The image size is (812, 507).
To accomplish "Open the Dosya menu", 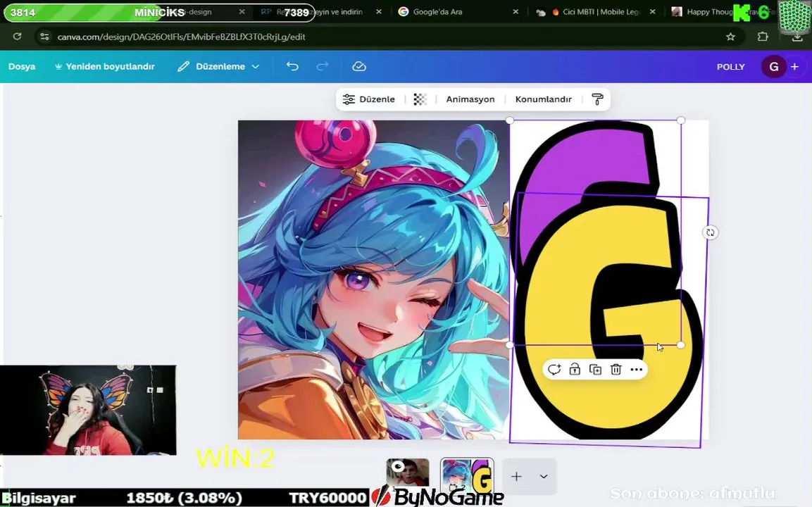I will click(x=22, y=66).
